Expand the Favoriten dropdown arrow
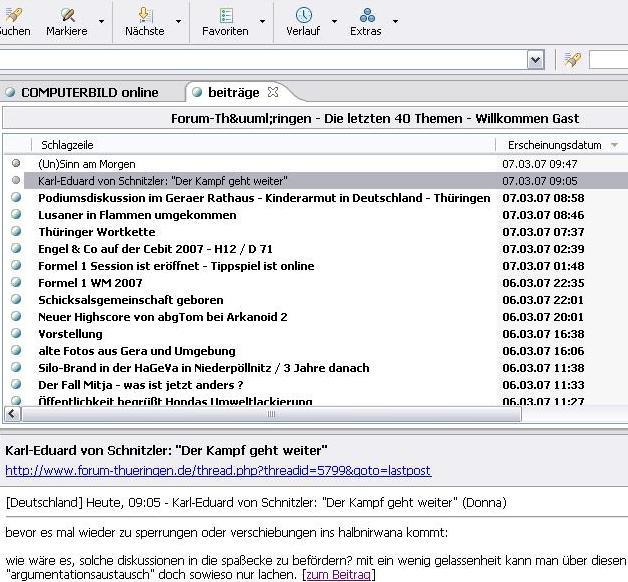The height and width of the screenshot is (582, 628). 262,21
